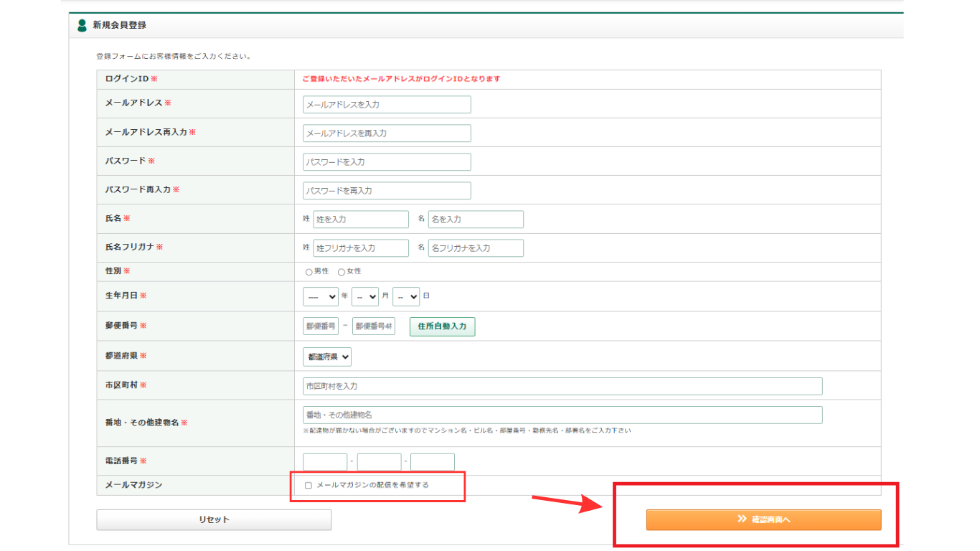Open the birth month dropdown
The height and width of the screenshot is (551, 980).
[364, 296]
